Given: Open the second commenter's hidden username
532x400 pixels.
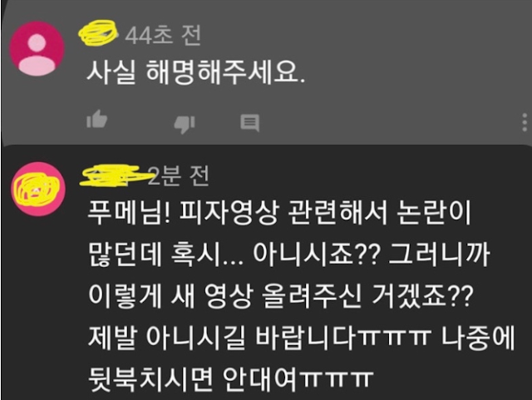Looking at the screenshot, I should pos(112,175).
